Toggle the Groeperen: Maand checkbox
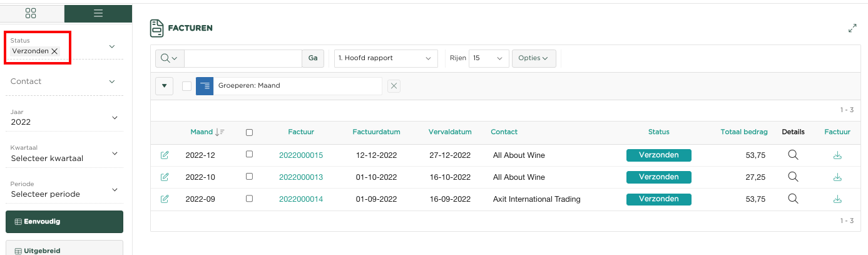The height and width of the screenshot is (255, 868). tap(186, 86)
